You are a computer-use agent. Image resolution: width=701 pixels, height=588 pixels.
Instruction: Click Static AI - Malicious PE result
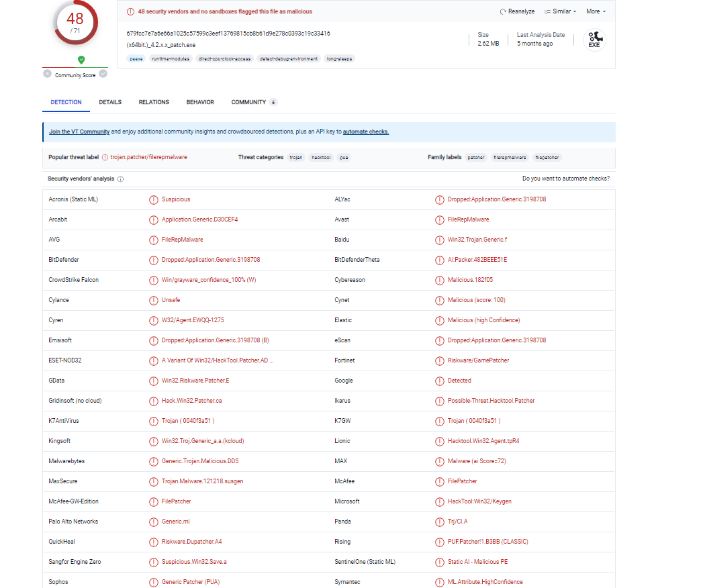478,562
